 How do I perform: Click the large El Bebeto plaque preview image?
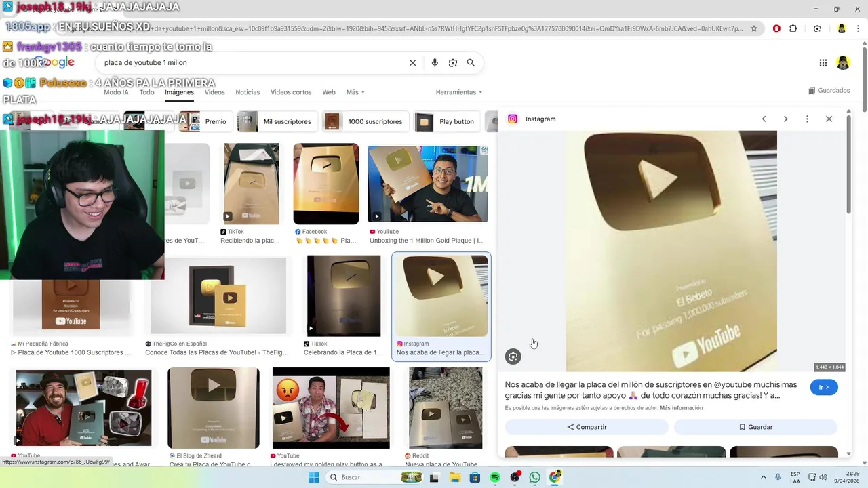[x=671, y=251]
